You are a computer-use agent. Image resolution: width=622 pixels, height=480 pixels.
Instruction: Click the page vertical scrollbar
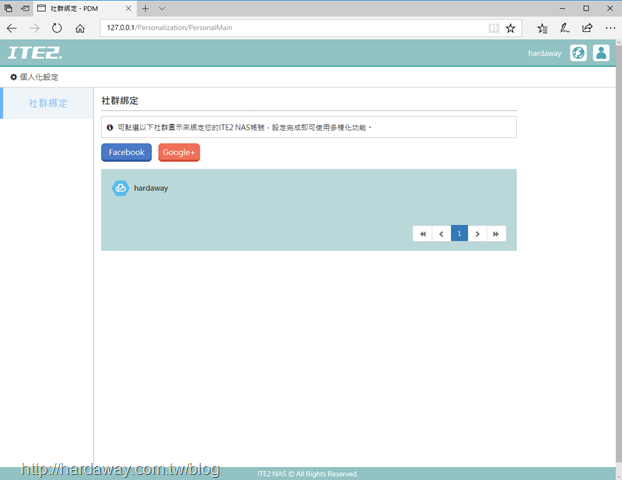click(618, 254)
